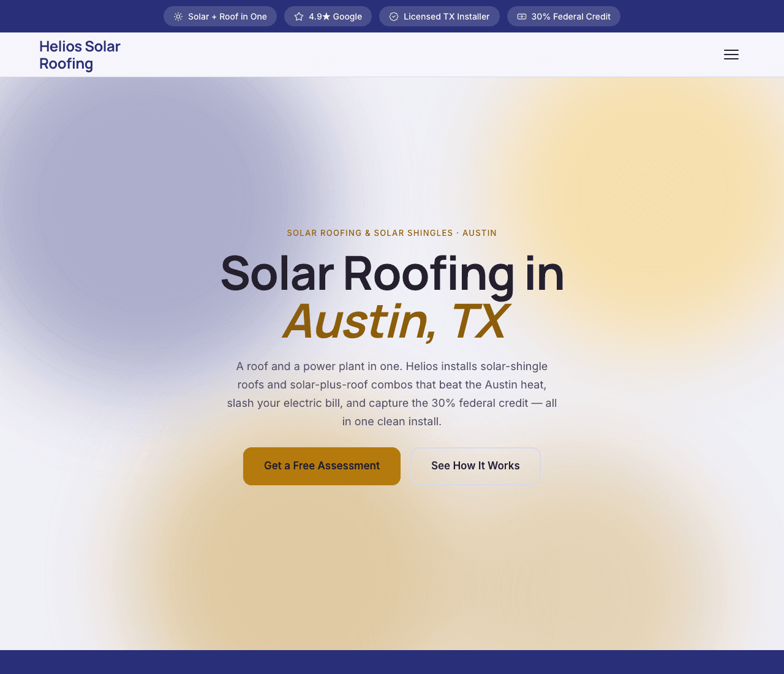Select the '30% Federal Credit' badge text
The image size is (784, 674).
coord(571,17)
